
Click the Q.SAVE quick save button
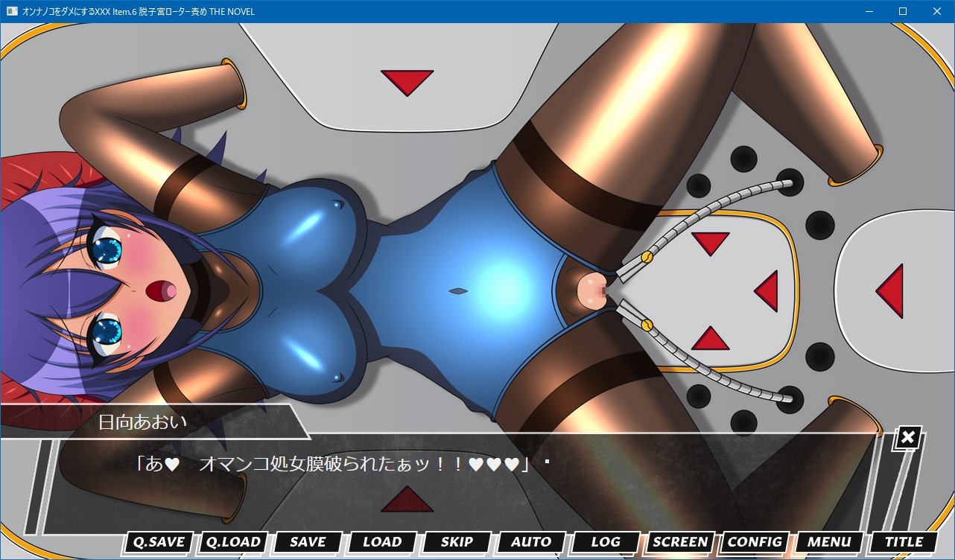[159, 542]
